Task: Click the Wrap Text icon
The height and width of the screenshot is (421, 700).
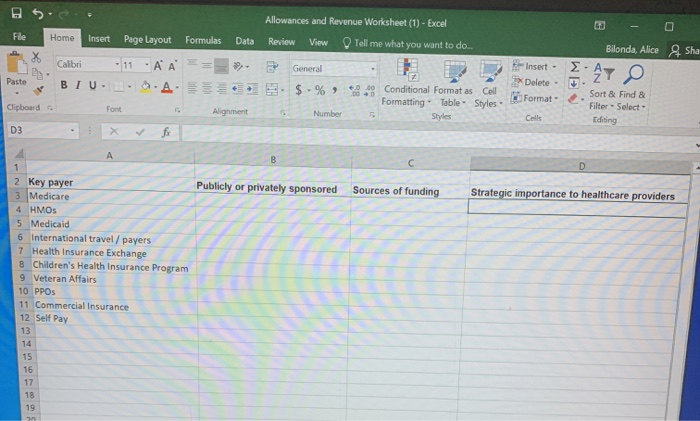Action: click(x=272, y=67)
